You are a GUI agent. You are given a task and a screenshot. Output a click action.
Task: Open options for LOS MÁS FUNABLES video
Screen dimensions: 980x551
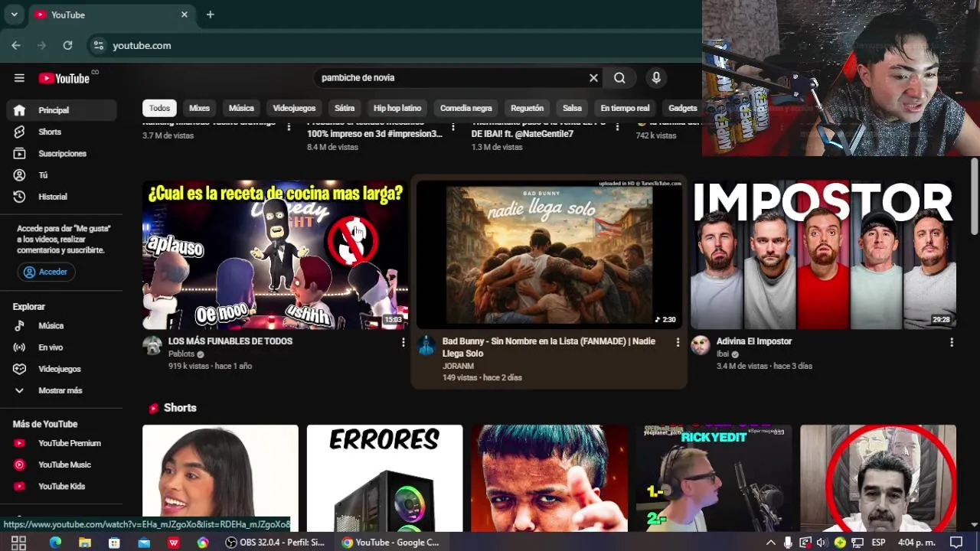pyautogui.click(x=403, y=343)
